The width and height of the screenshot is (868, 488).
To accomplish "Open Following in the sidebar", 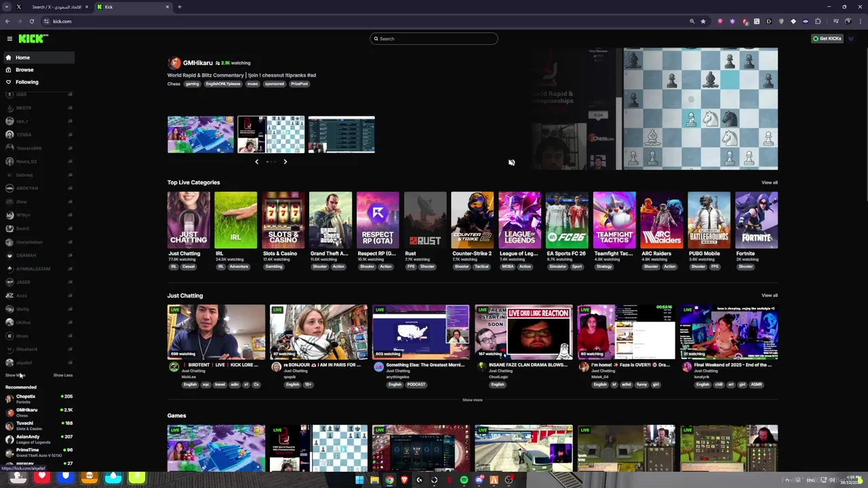I will 39,82.
